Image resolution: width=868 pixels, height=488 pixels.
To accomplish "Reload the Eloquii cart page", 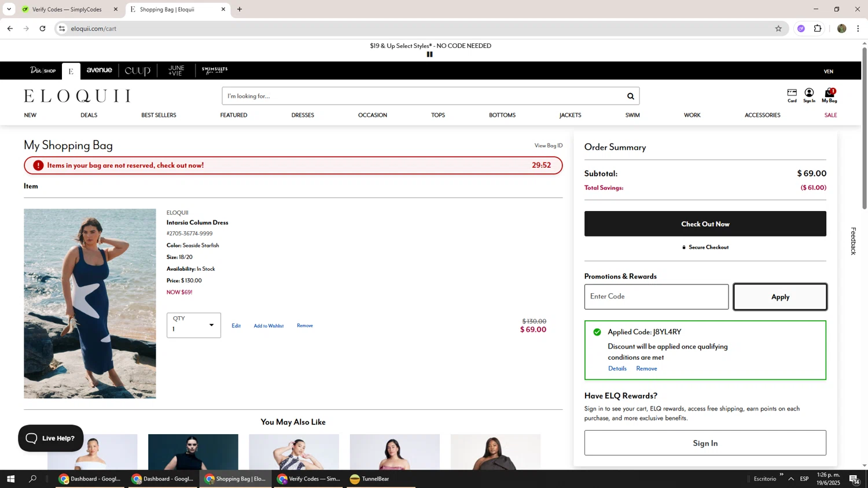I will [x=42, y=28].
